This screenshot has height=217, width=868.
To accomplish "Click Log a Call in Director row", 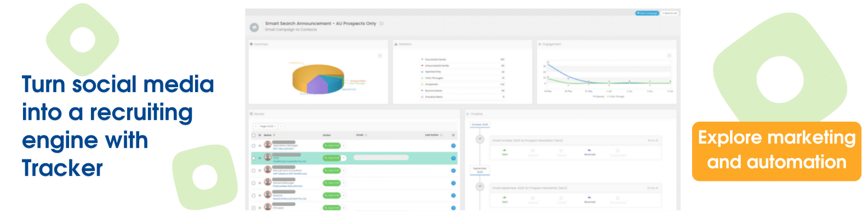I will 332,196.
